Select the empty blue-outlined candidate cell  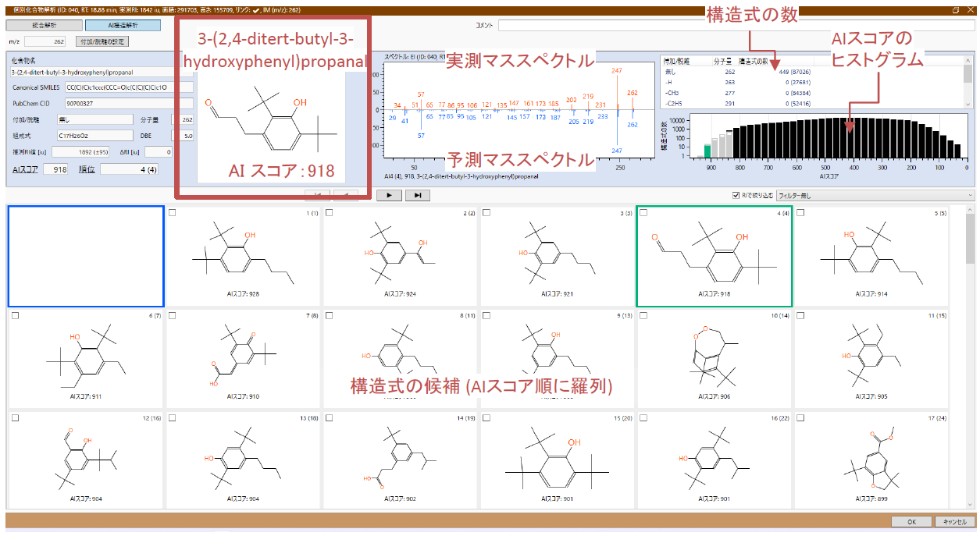[86, 257]
